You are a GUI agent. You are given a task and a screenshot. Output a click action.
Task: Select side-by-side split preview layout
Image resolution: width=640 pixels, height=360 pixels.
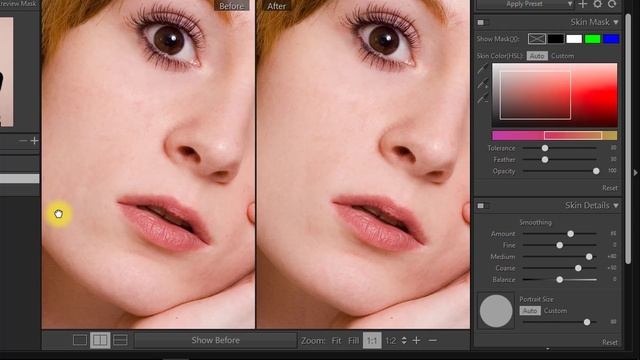point(100,340)
